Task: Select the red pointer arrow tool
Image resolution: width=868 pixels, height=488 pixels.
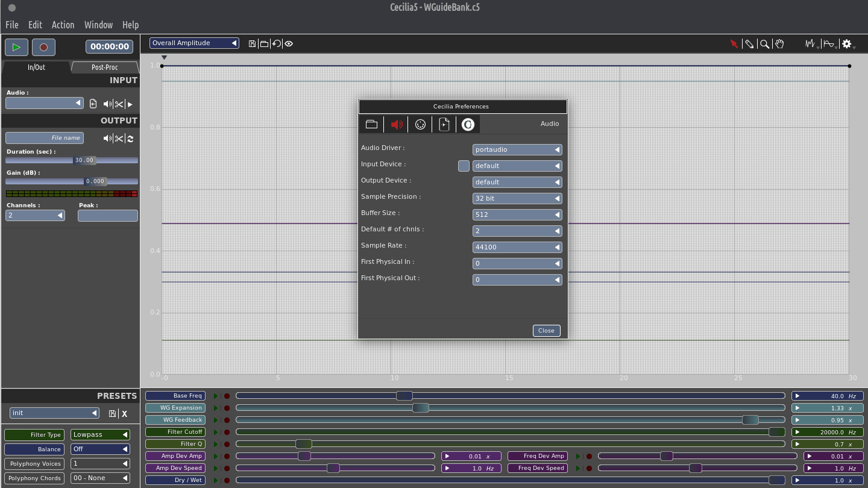Action: 734,43
